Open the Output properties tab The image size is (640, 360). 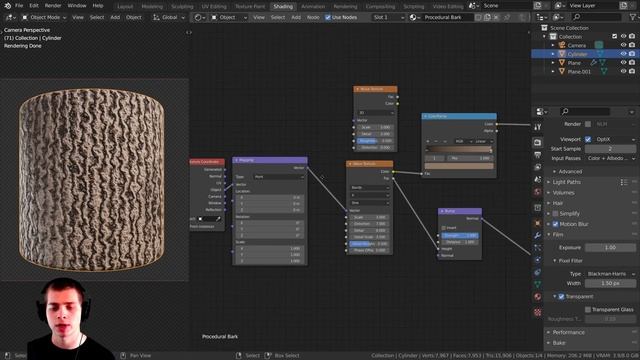click(538, 155)
